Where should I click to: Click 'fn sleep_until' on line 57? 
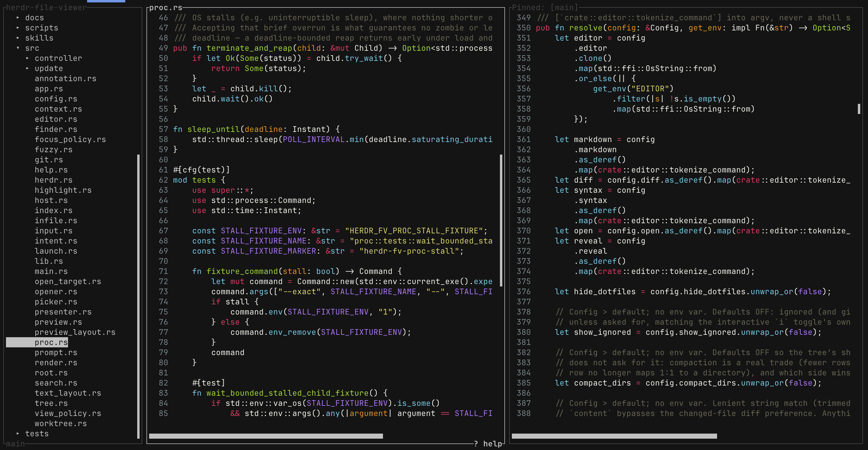click(206, 129)
